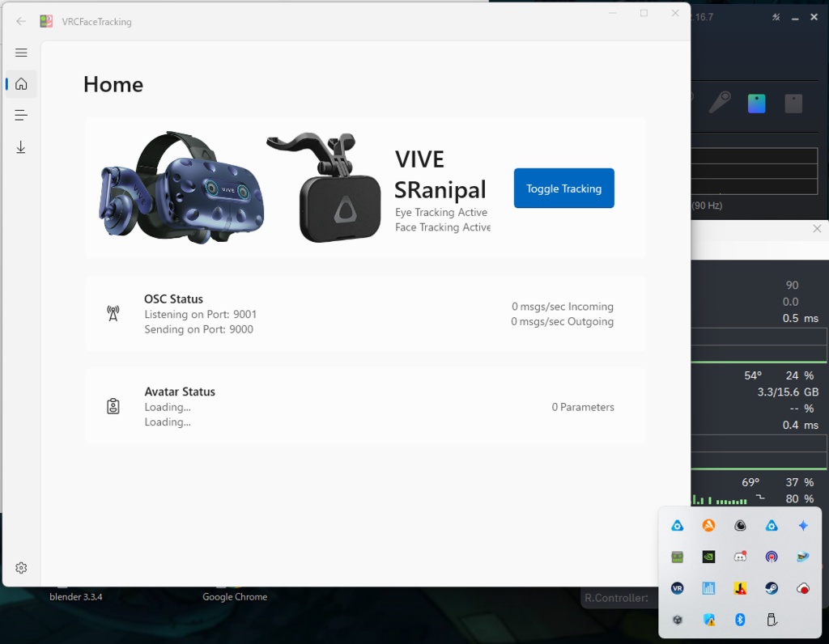
Task: Click the OSC antenna tower icon
Action: pyautogui.click(x=113, y=313)
